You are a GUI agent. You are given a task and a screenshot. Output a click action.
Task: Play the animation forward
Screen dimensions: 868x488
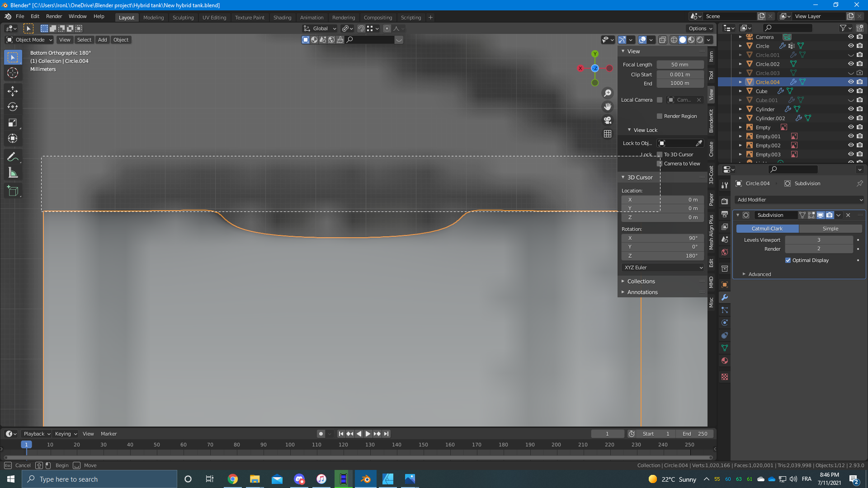click(368, 434)
